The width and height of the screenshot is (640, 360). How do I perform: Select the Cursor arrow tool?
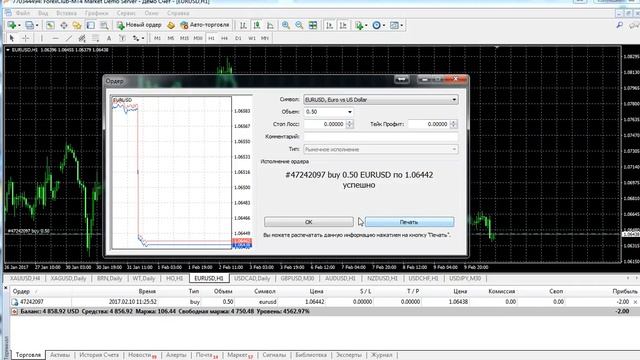[12, 38]
